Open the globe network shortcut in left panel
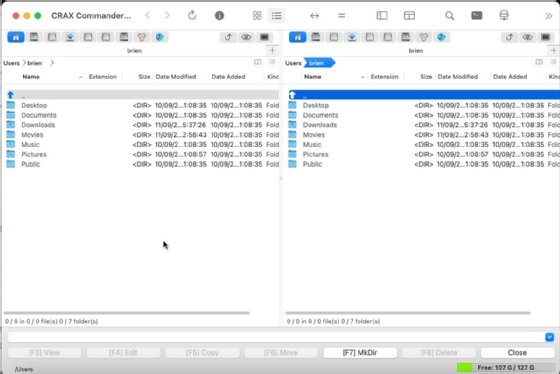 (x=160, y=37)
